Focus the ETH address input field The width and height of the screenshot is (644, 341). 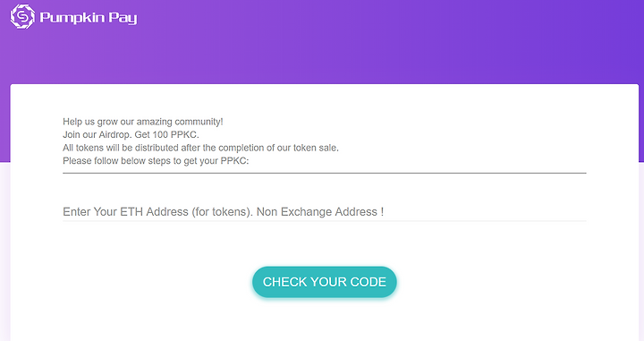[325, 211]
